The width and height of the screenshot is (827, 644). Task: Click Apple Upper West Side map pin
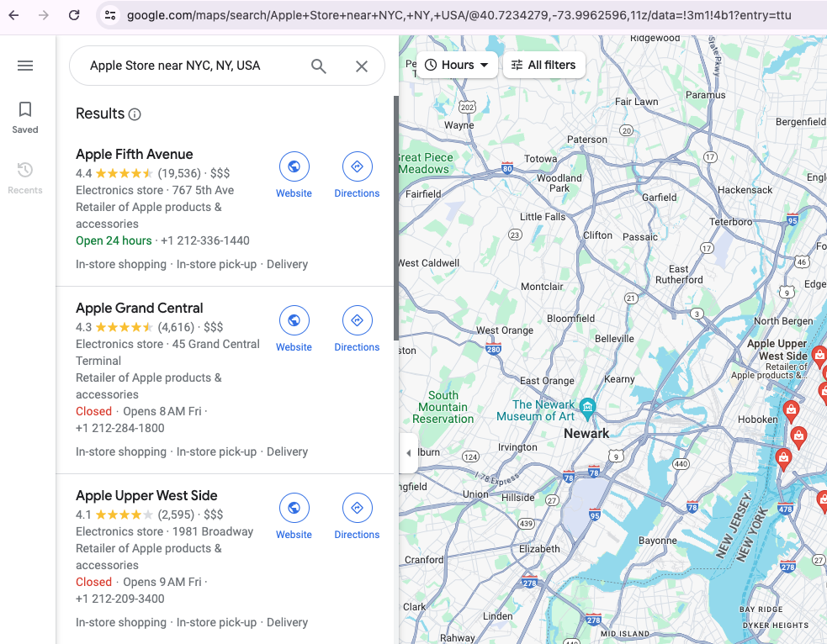819,356
